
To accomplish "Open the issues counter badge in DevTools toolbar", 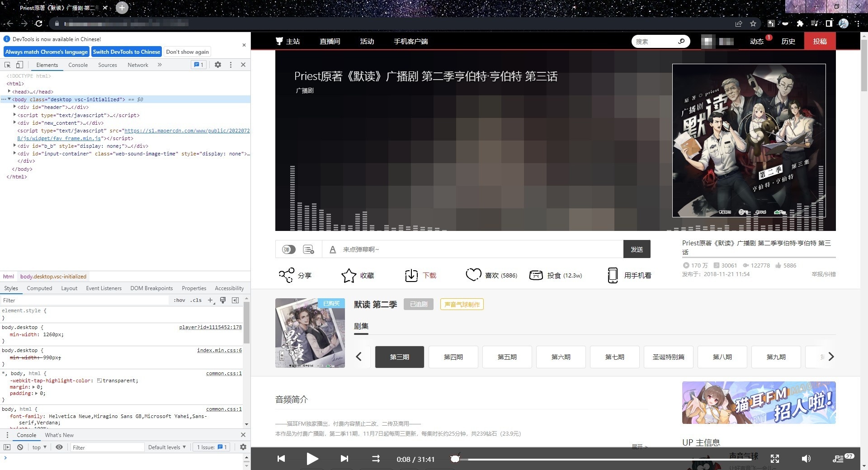I will [x=199, y=65].
